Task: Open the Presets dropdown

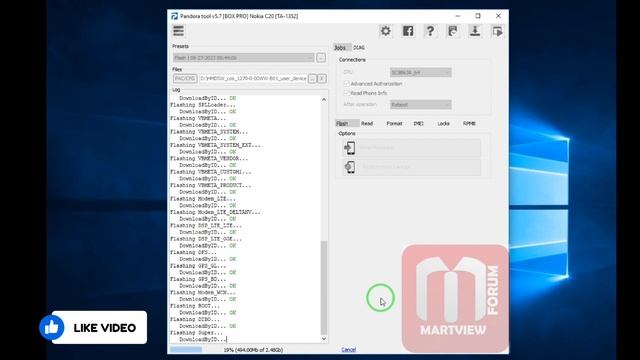Action: [x=243, y=58]
